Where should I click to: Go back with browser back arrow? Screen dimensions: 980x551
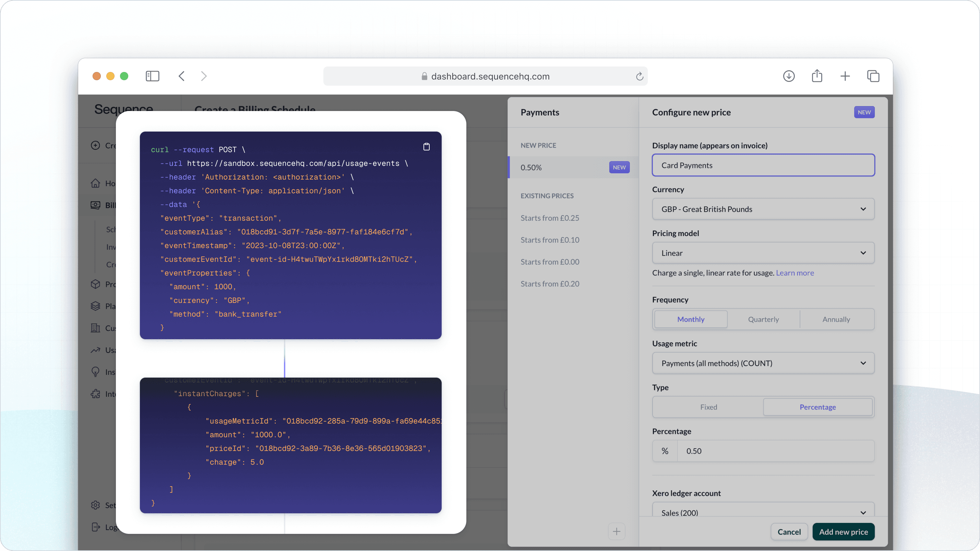(x=181, y=76)
